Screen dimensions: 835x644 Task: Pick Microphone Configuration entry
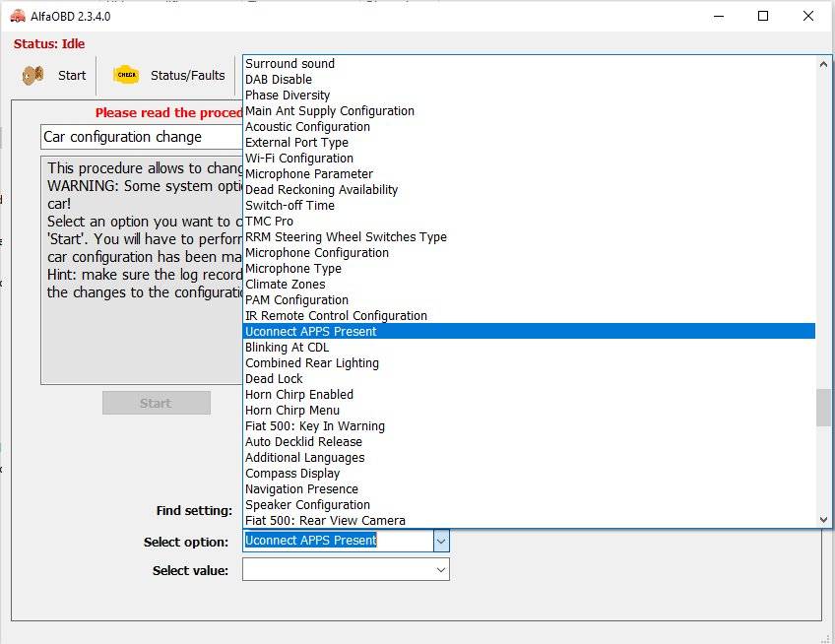click(529, 252)
